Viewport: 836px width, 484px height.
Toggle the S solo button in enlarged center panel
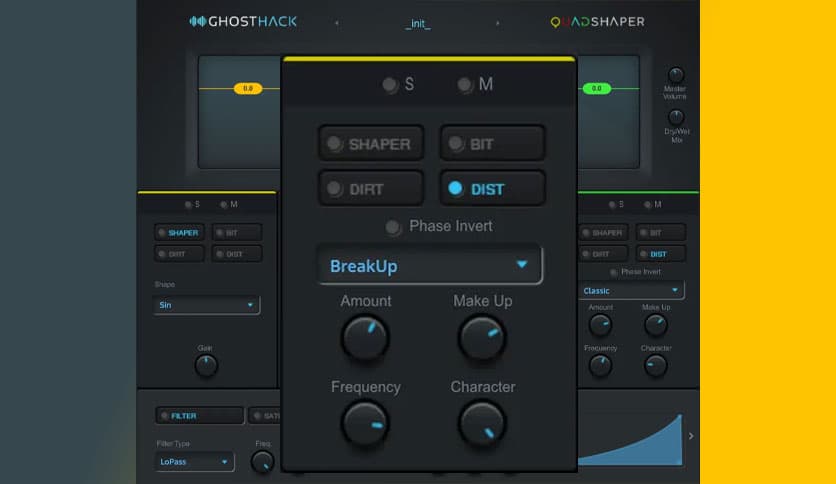tap(398, 84)
